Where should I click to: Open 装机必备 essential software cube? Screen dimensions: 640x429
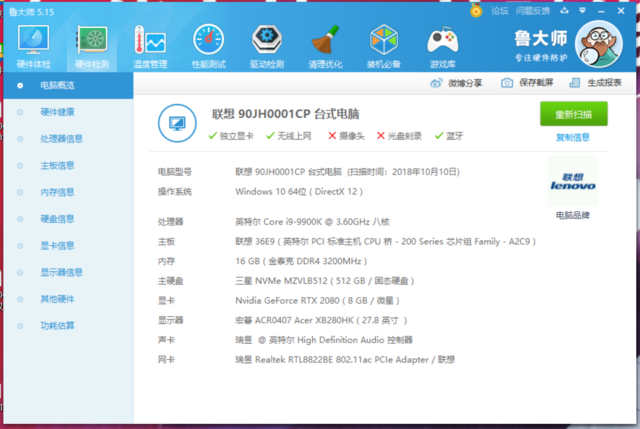(384, 47)
